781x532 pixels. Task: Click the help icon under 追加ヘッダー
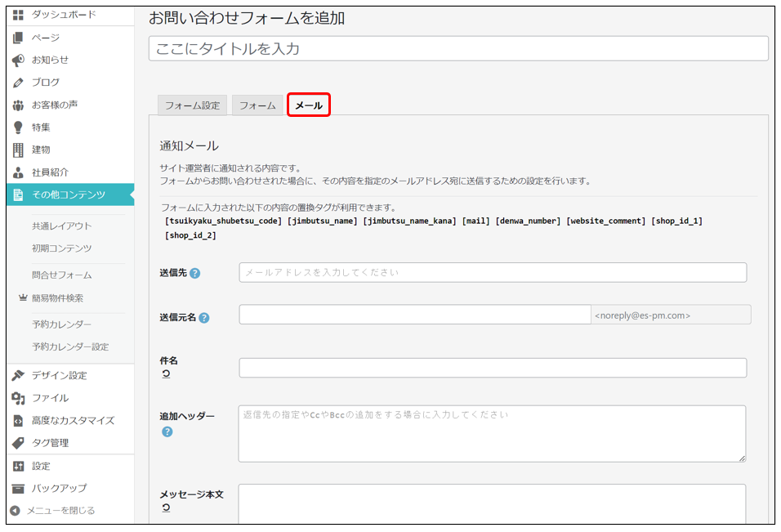coord(167,431)
